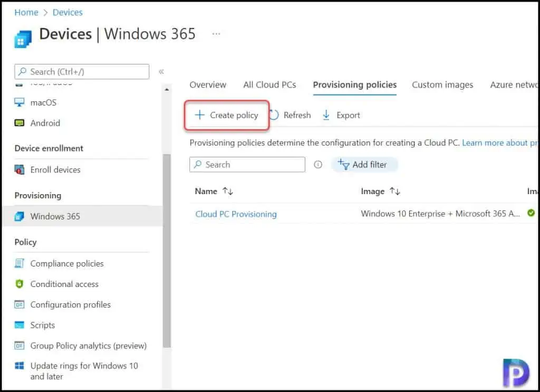The height and width of the screenshot is (392, 540).
Task: Open the Cloud PC Provisioning policy link
Action: coord(236,214)
